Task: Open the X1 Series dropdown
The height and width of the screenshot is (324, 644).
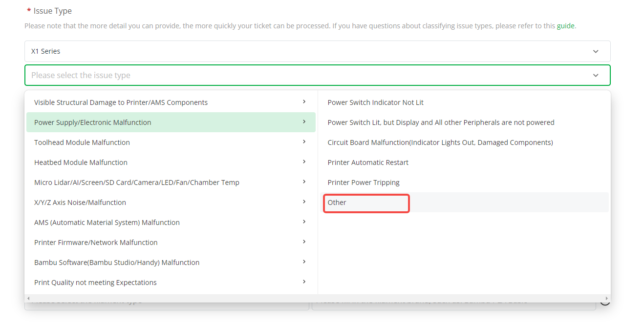Action: [317, 51]
